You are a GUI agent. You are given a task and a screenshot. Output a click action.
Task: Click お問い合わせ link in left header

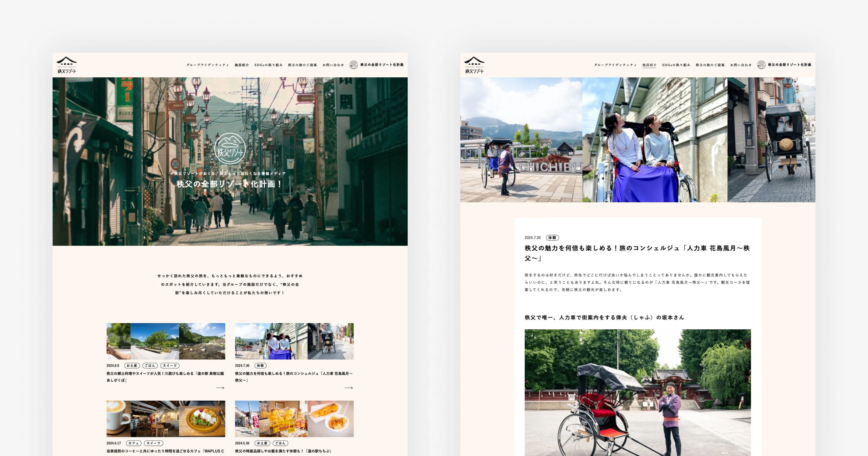point(333,65)
